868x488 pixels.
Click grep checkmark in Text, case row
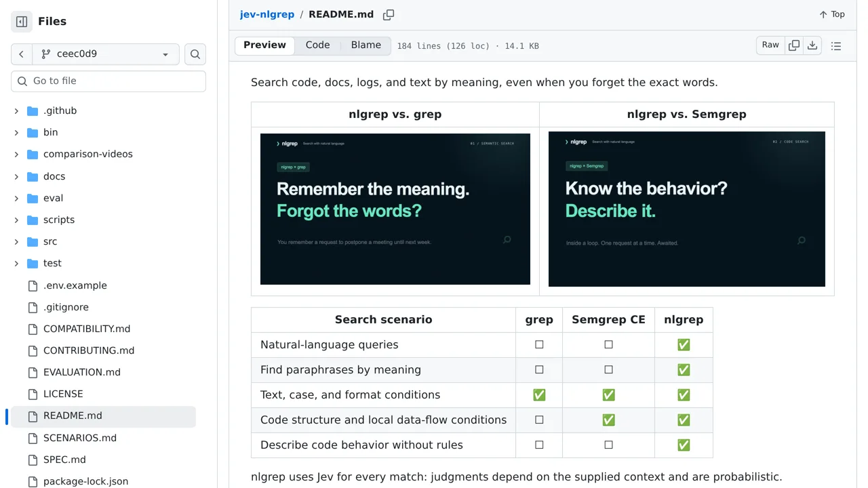click(539, 395)
